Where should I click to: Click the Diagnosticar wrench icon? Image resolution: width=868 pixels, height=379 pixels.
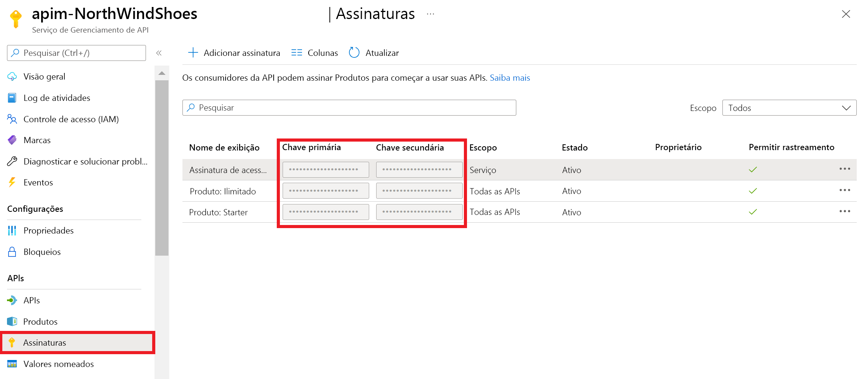(12, 161)
